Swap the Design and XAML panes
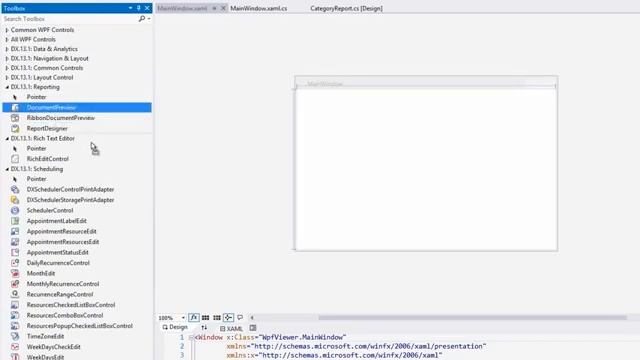Screen dimensions: 640x360 pos(204,328)
